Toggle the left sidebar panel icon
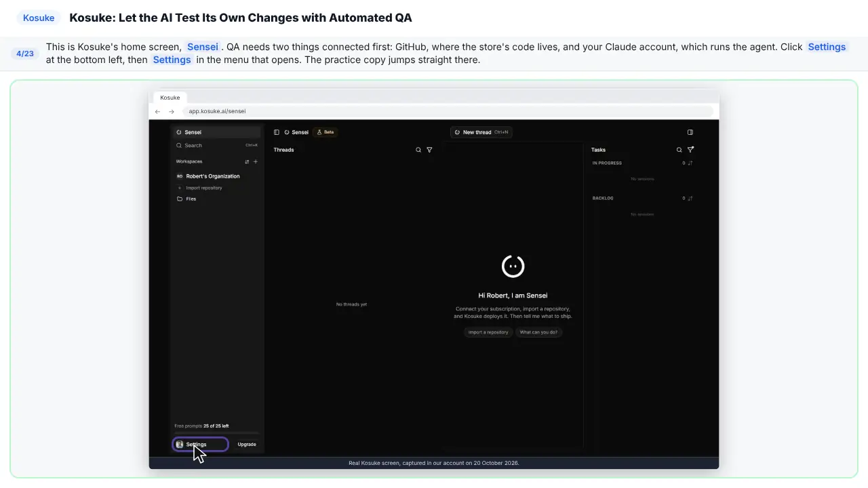 (277, 132)
